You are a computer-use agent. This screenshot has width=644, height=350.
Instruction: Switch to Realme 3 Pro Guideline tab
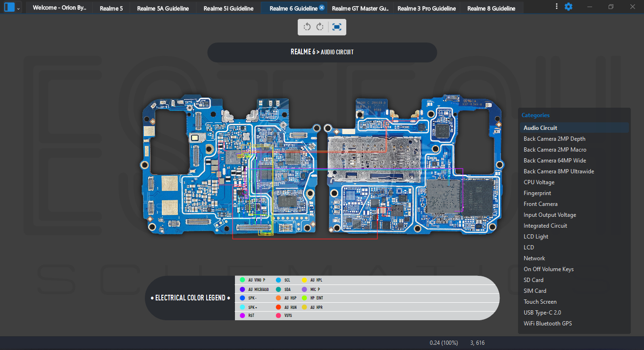(x=427, y=8)
